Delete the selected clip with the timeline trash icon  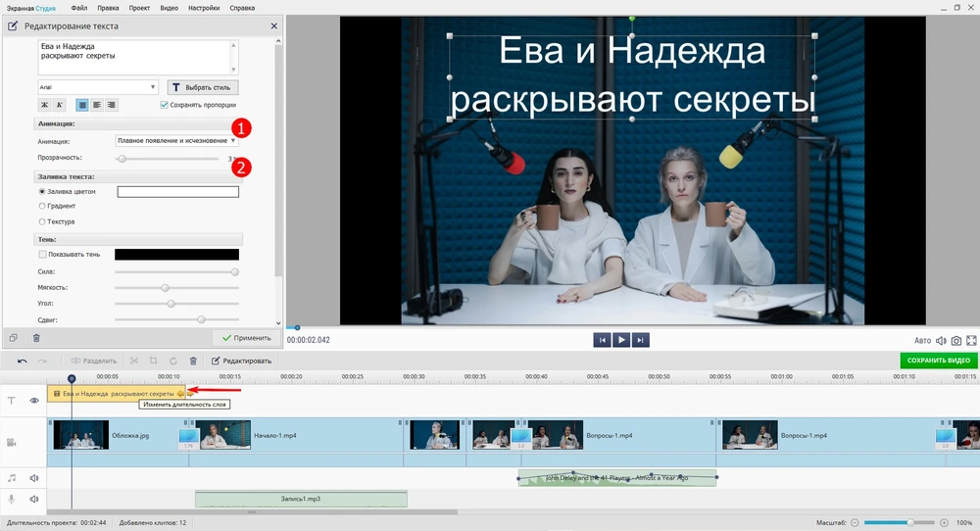coord(193,361)
